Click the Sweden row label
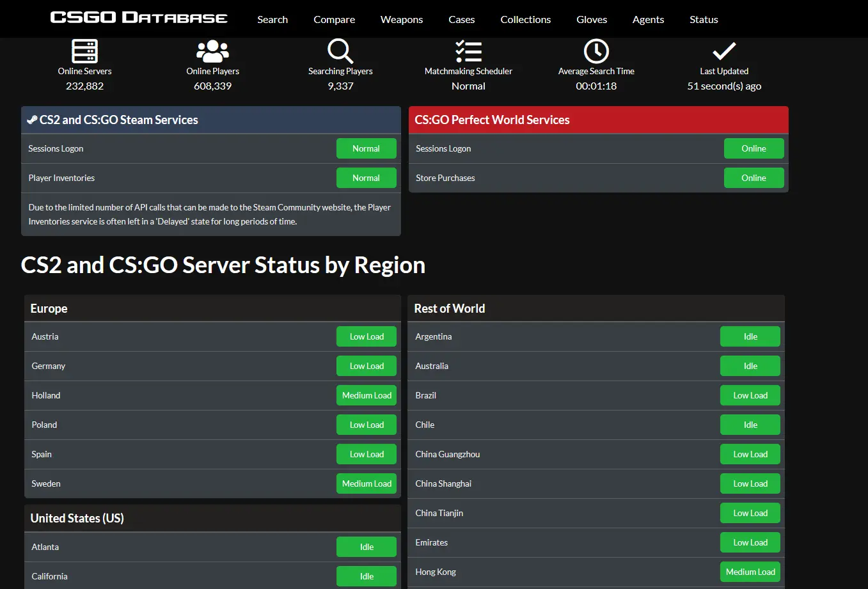This screenshot has width=868, height=589. 46,483
